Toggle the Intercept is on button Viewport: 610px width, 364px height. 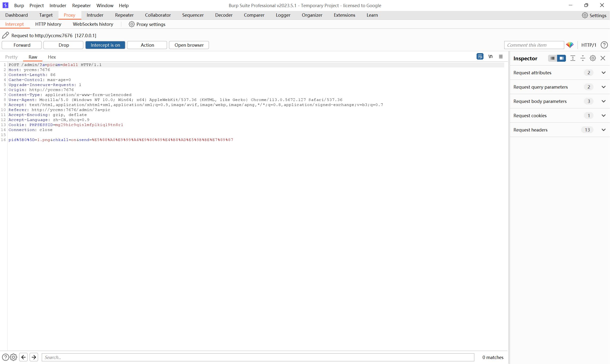pos(105,45)
